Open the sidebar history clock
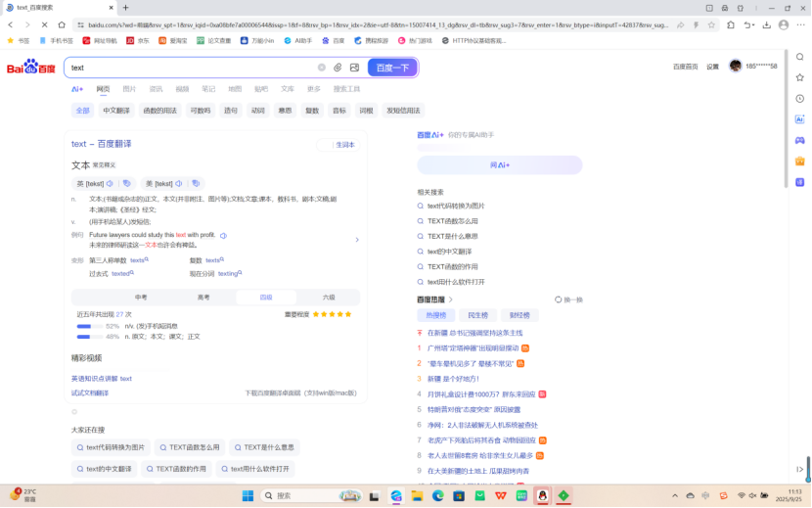The height and width of the screenshot is (508, 812). pyautogui.click(x=800, y=99)
